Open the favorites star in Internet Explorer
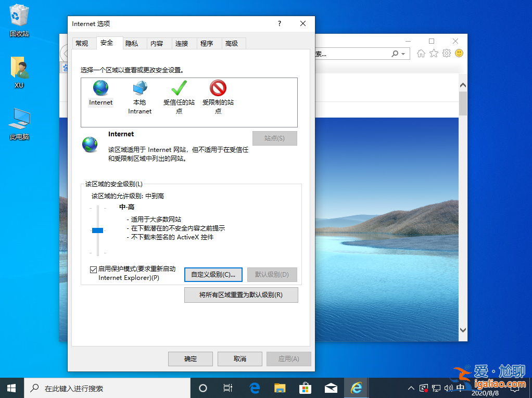The height and width of the screenshot is (398, 532). click(x=434, y=54)
